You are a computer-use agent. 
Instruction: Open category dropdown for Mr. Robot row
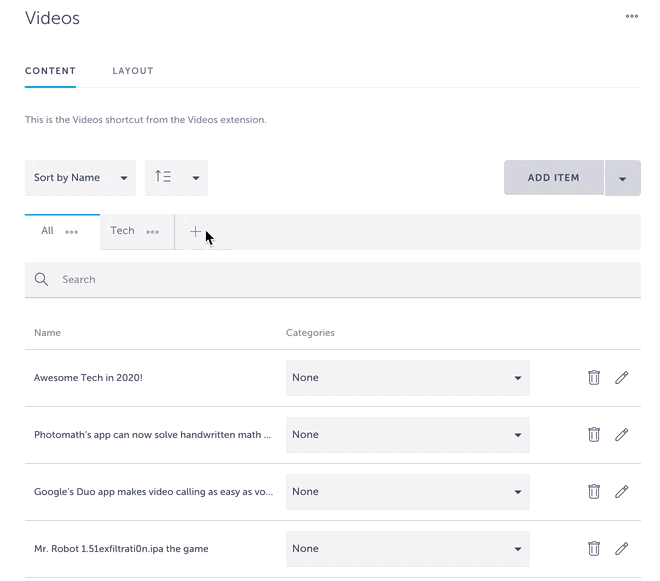[x=407, y=549]
